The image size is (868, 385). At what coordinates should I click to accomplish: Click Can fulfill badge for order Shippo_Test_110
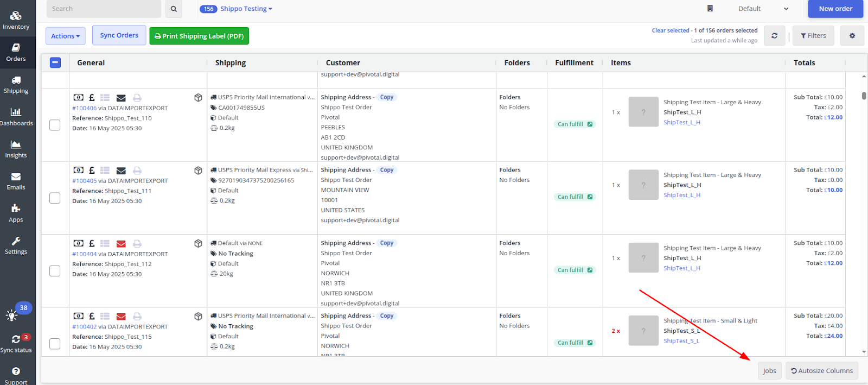point(575,124)
